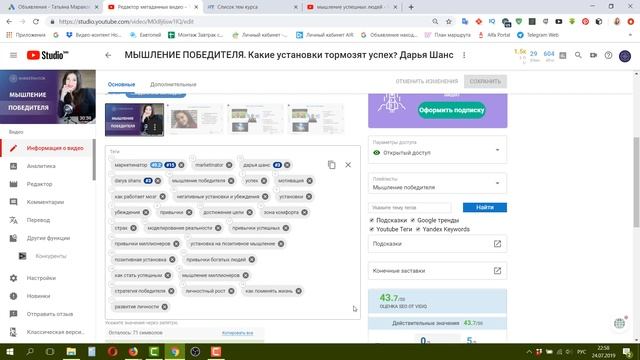
Task: Click the YouTube Studio logo
Action: [x=48, y=55]
